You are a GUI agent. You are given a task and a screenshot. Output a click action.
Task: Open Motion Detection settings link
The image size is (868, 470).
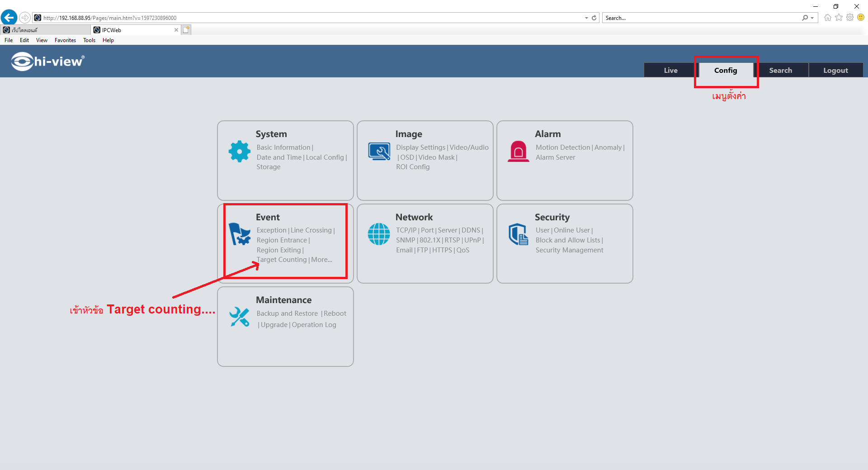[x=563, y=147]
